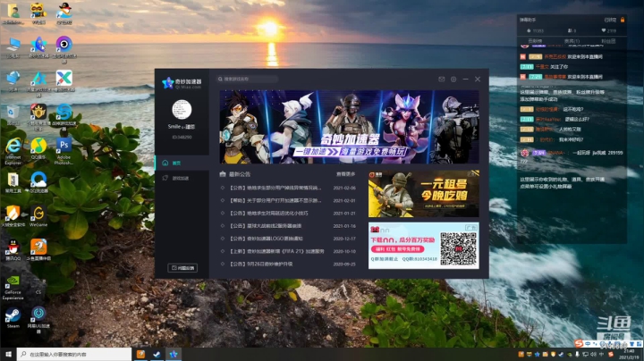644x361 pixels.
Task: Select the 首页 home tab in the accelerator sidebar
Action: (182, 163)
